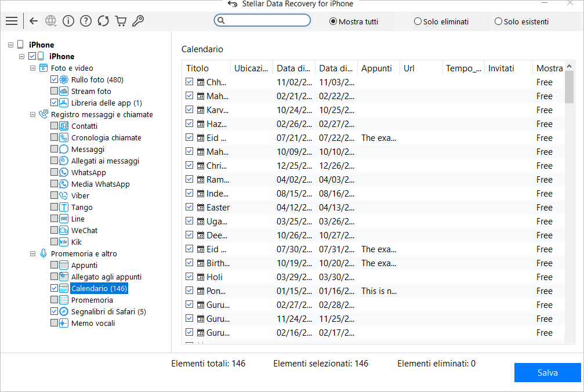The height and width of the screenshot is (392, 584).
Task: Click the Contatti icon
Action: [64, 126]
